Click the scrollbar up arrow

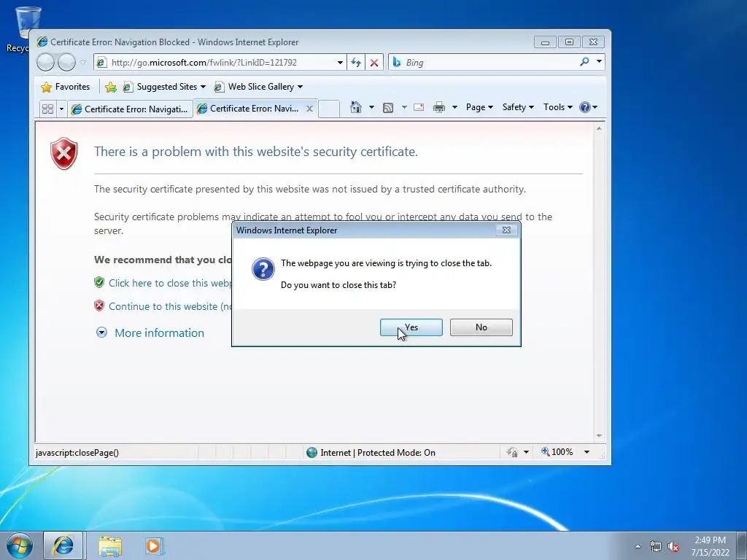pos(600,128)
